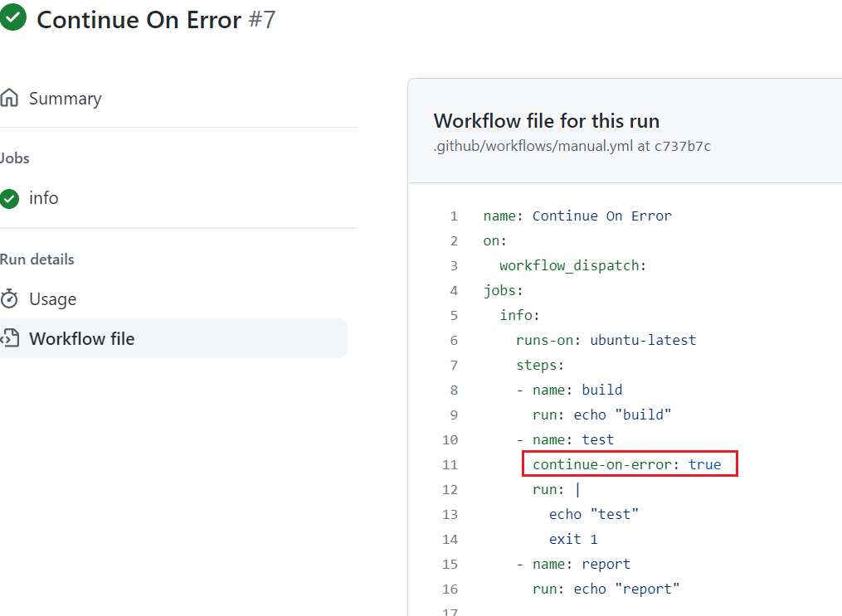Select Workflow file in the sidebar
Image resolution: width=842 pixels, height=616 pixels.
coord(81,338)
